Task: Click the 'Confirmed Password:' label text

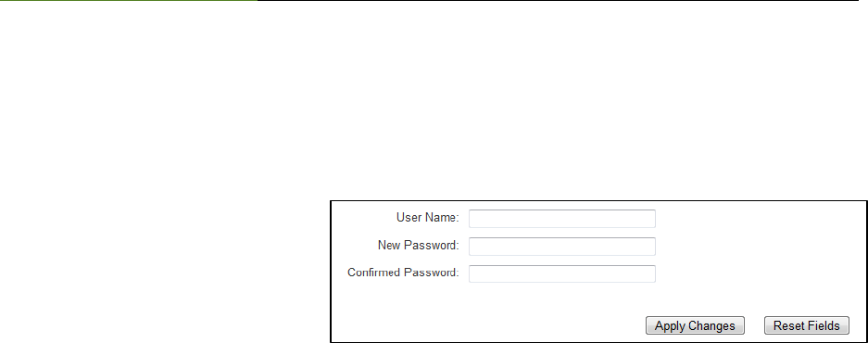Action: [403, 273]
